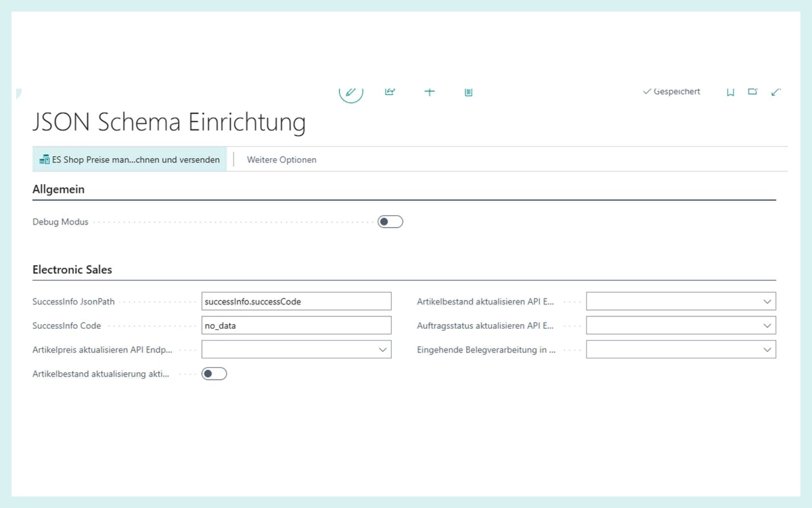Viewport: 812px width, 508px height.
Task: Click the SuccessInfo Code input field
Action: coord(296,325)
